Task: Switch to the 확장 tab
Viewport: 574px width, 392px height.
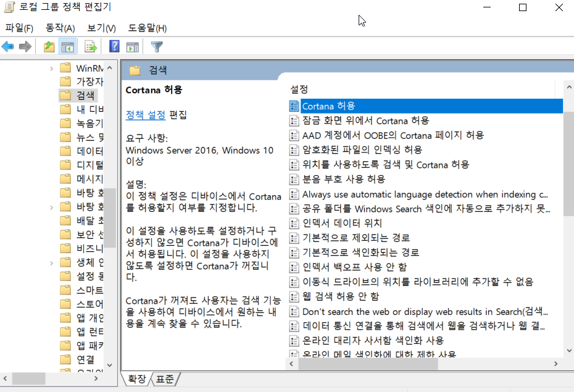Action: pyautogui.click(x=137, y=379)
